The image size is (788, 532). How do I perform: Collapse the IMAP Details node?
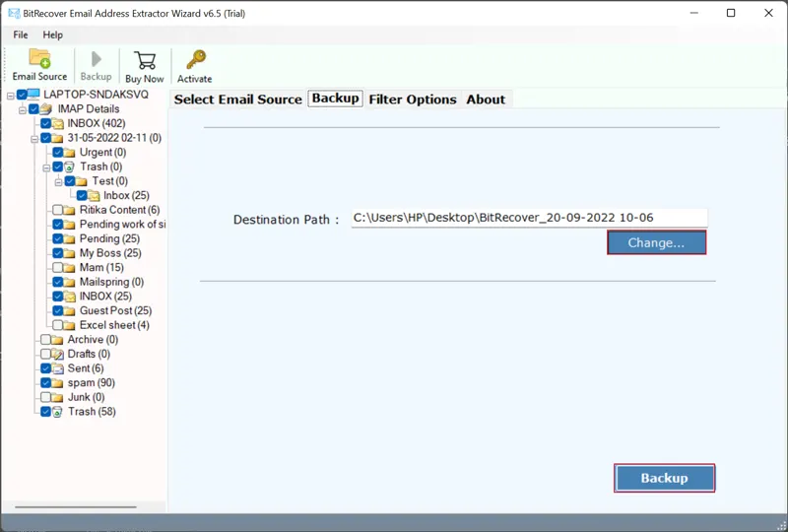click(x=23, y=110)
